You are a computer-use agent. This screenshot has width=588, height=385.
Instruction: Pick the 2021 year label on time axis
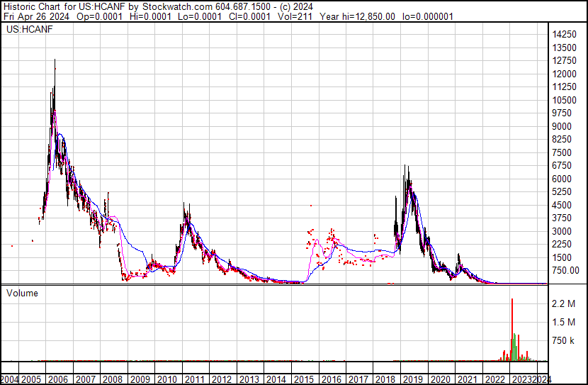tap(467, 379)
